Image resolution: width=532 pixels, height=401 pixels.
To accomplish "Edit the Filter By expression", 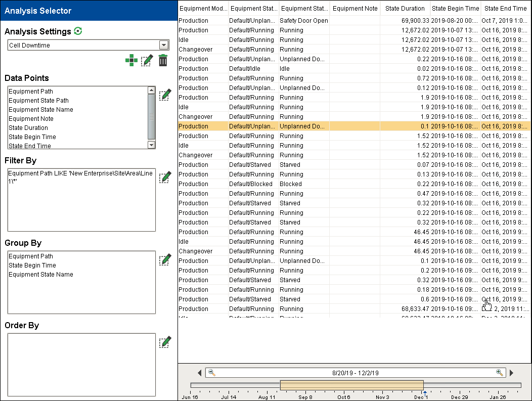I will 165,177.
